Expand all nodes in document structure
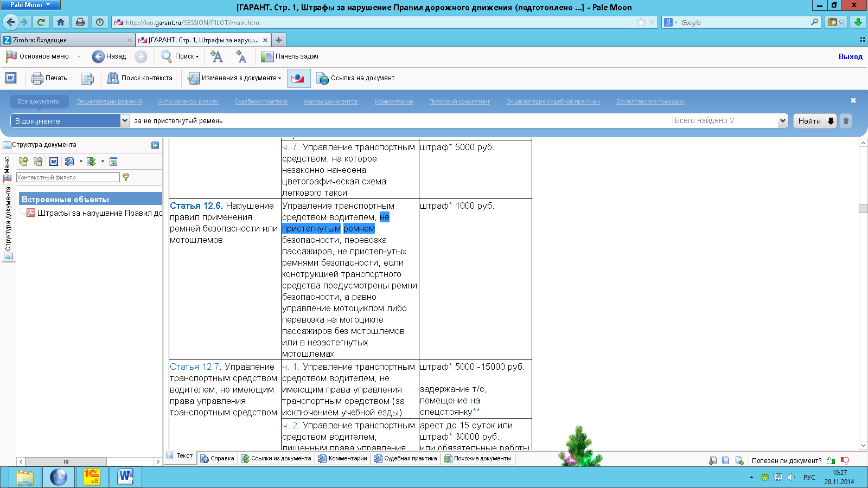 [23, 162]
